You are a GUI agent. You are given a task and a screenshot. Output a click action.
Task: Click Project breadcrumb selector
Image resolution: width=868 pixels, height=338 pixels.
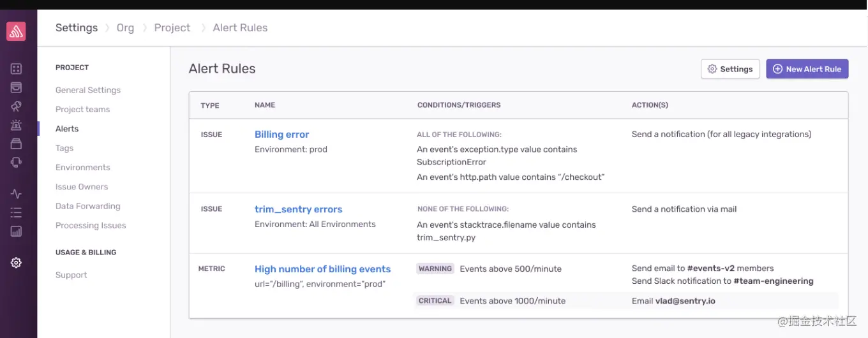pyautogui.click(x=172, y=28)
